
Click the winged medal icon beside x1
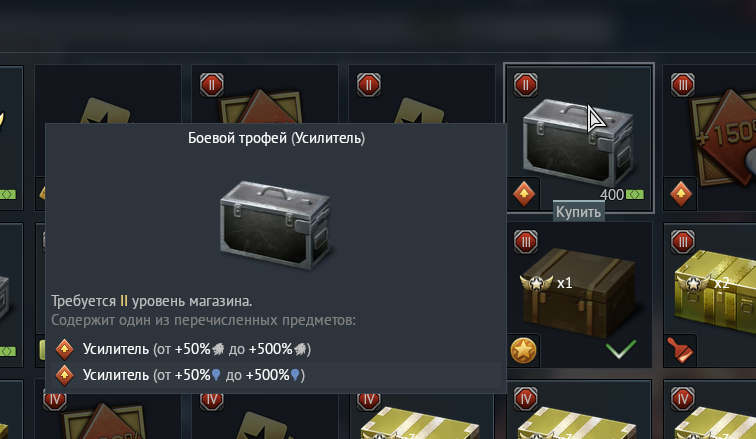536,283
